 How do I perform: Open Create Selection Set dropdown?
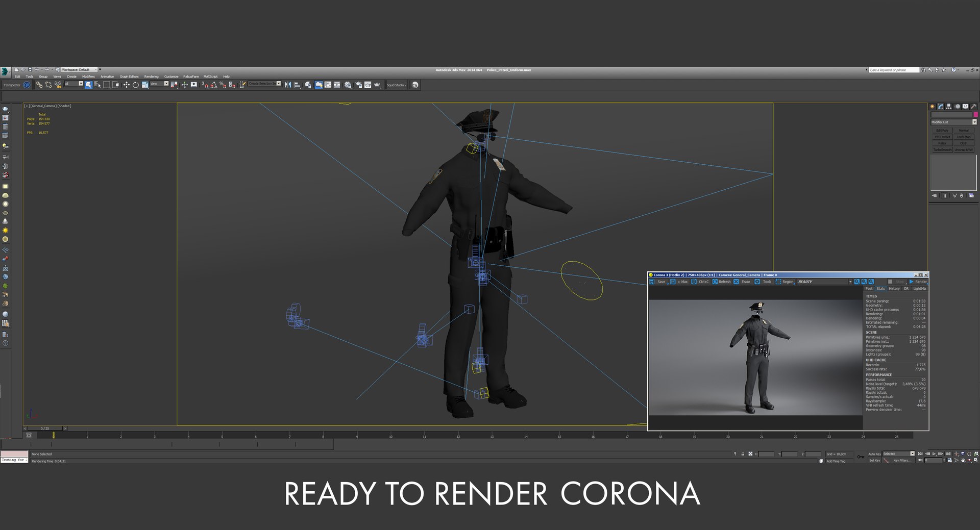[x=264, y=84]
